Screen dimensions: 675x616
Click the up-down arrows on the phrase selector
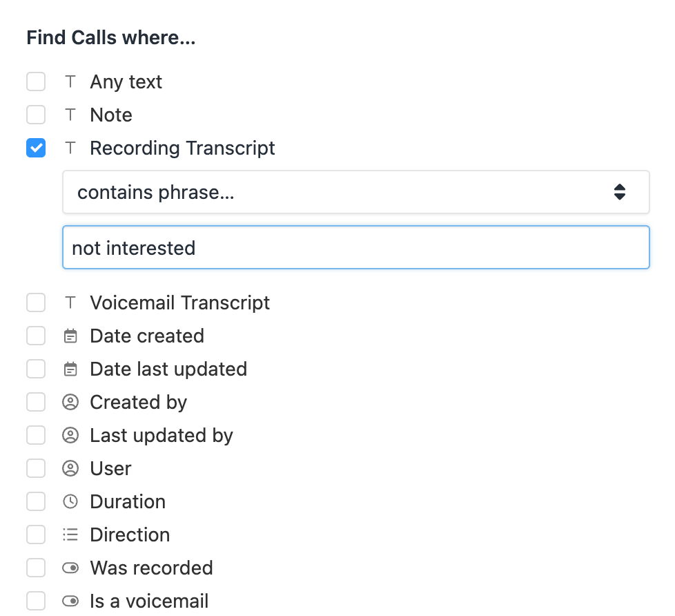619,192
